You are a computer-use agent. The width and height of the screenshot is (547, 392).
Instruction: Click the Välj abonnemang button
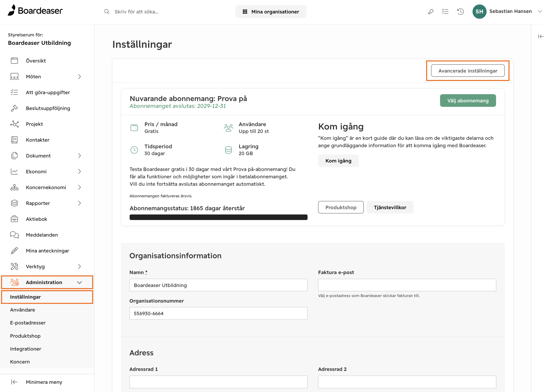468,101
